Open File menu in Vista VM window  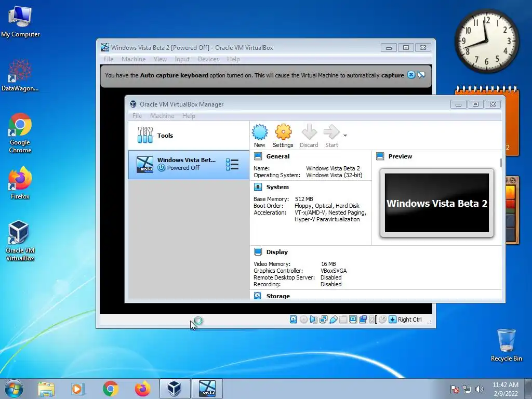[109, 59]
